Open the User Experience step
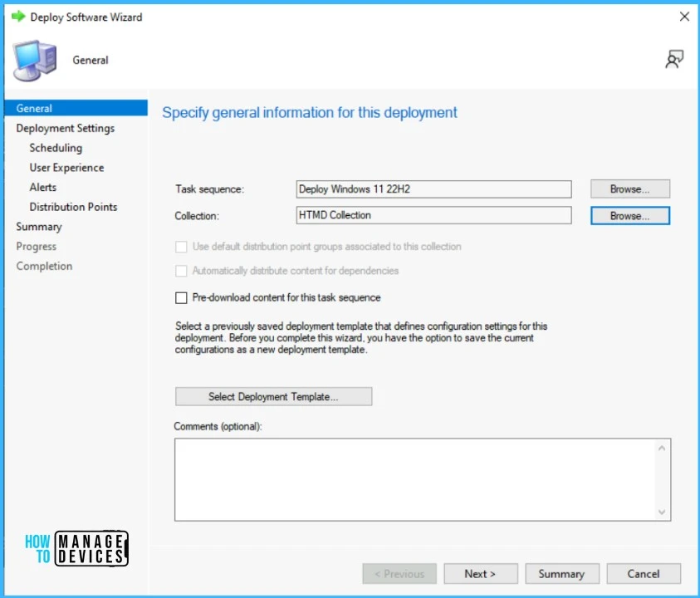Image resolution: width=700 pixels, height=598 pixels. [x=66, y=168]
